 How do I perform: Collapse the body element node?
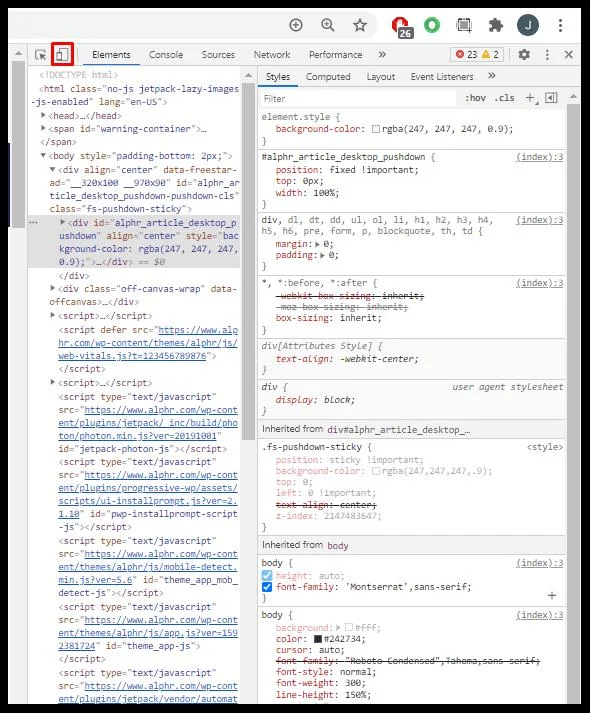point(44,156)
